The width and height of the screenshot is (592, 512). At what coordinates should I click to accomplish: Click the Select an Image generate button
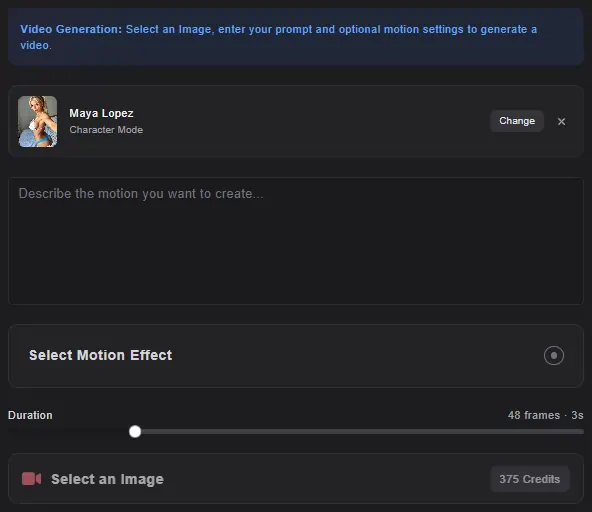pyautogui.click(x=296, y=479)
